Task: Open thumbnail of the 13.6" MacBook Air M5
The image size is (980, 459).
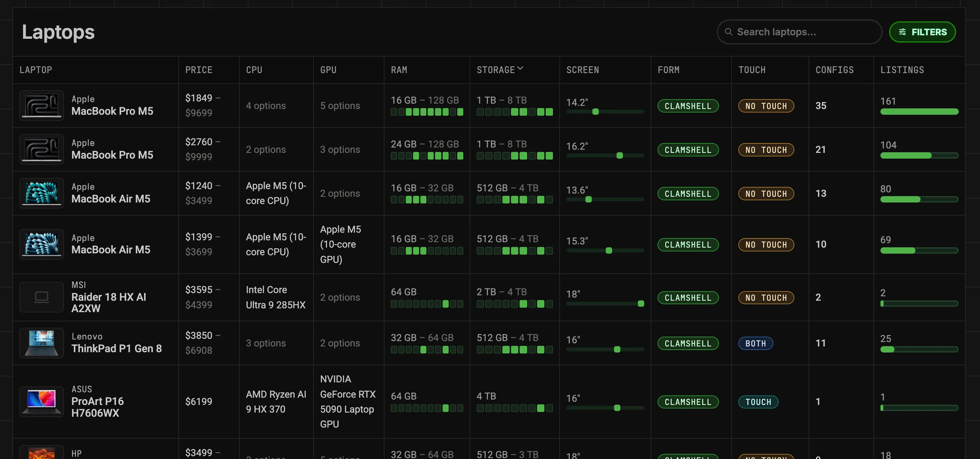Action: pos(41,193)
